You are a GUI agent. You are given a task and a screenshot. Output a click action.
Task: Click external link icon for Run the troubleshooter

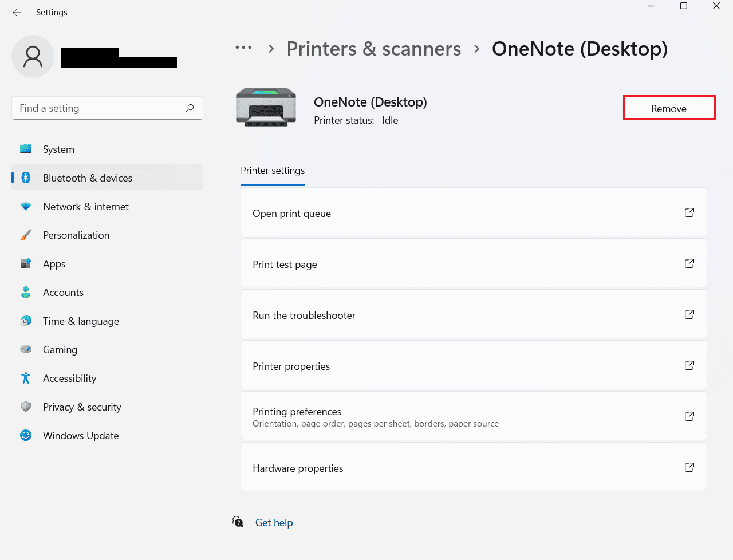point(689,314)
